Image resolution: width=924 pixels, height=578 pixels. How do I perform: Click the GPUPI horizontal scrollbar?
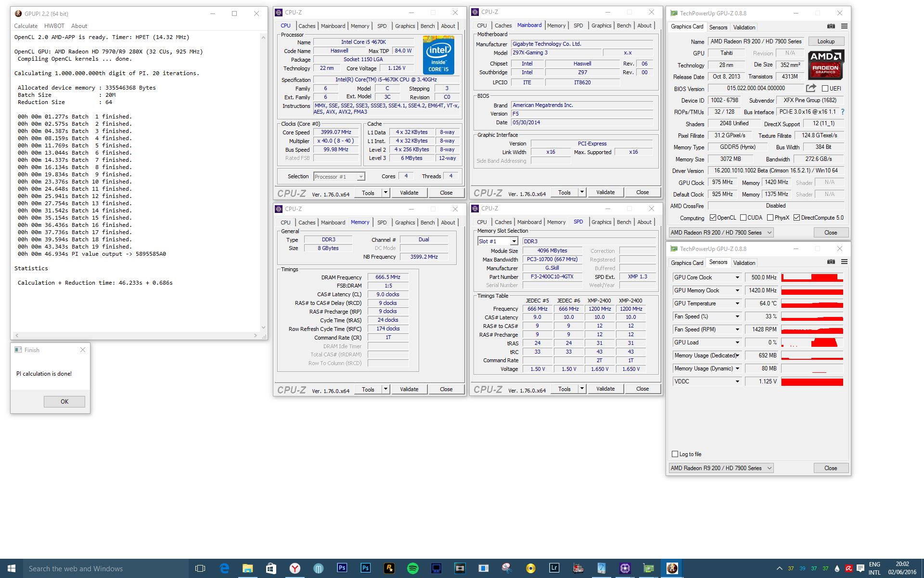(136, 335)
